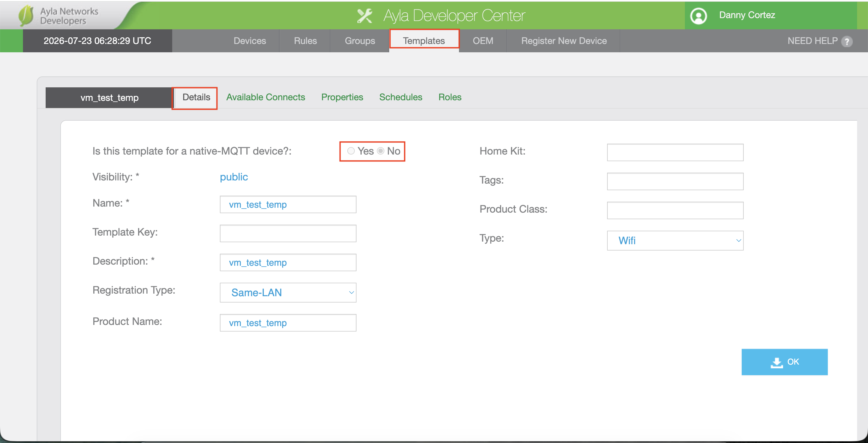868x443 pixels.
Task: Switch to Available Connects tab
Action: point(266,97)
